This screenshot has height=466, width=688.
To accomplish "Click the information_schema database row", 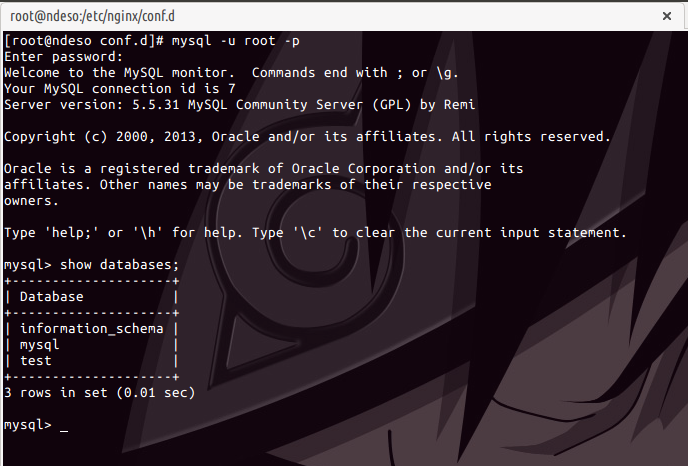I will point(92,328).
